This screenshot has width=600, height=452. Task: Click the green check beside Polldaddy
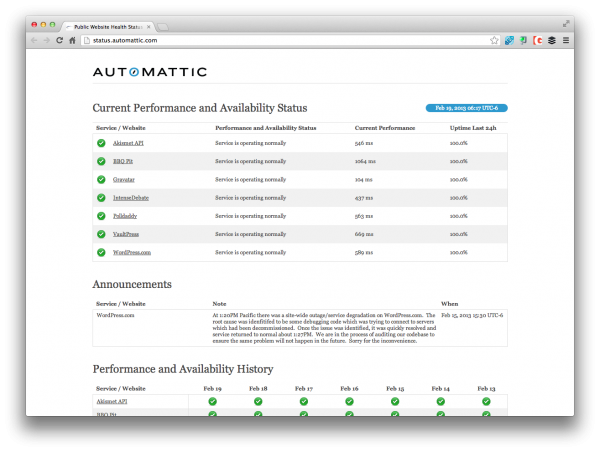[101, 216]
